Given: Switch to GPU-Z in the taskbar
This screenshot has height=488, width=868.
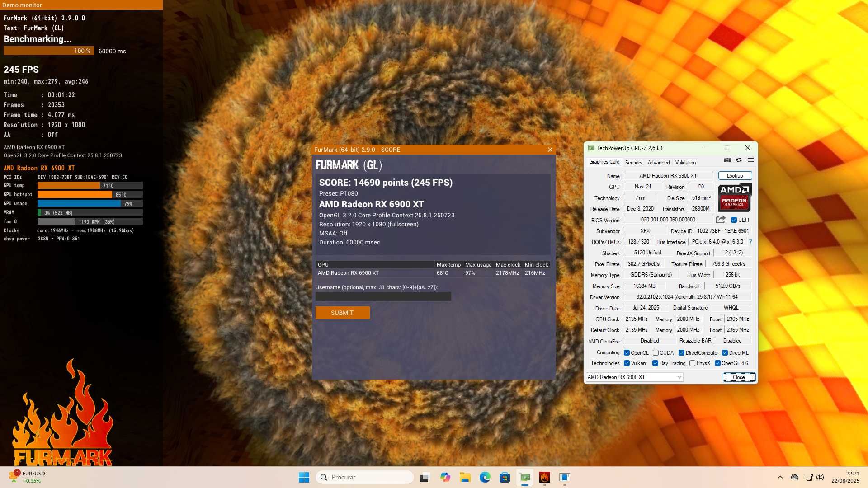Looking at the screenshot, I should click(x=525, y=477).
